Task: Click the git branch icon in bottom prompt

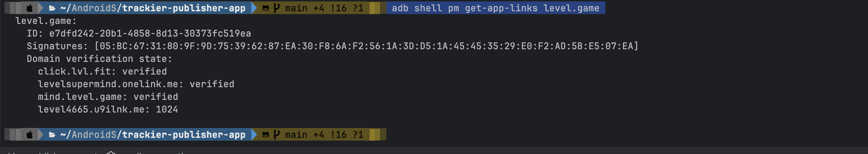Action: [277, 135]
